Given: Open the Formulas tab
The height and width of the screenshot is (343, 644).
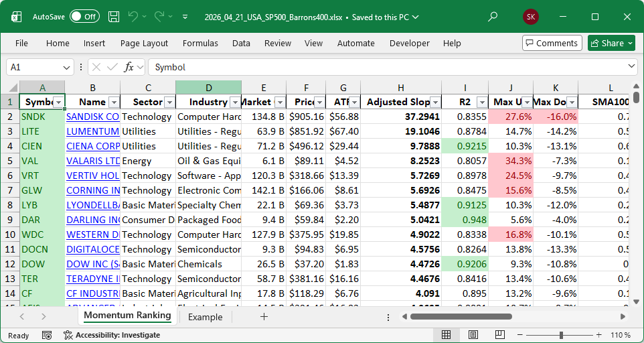Looking at the screenshot, I should pos(200,43).
